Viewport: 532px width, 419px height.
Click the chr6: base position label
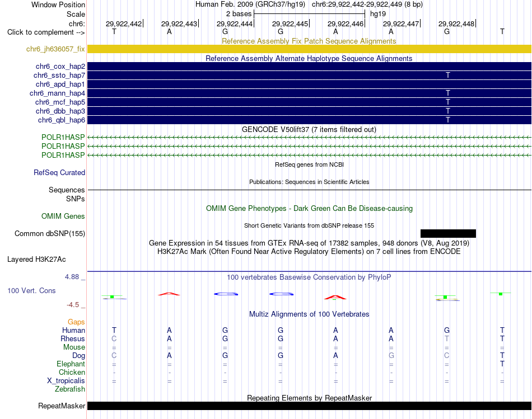tap(77, 23)
